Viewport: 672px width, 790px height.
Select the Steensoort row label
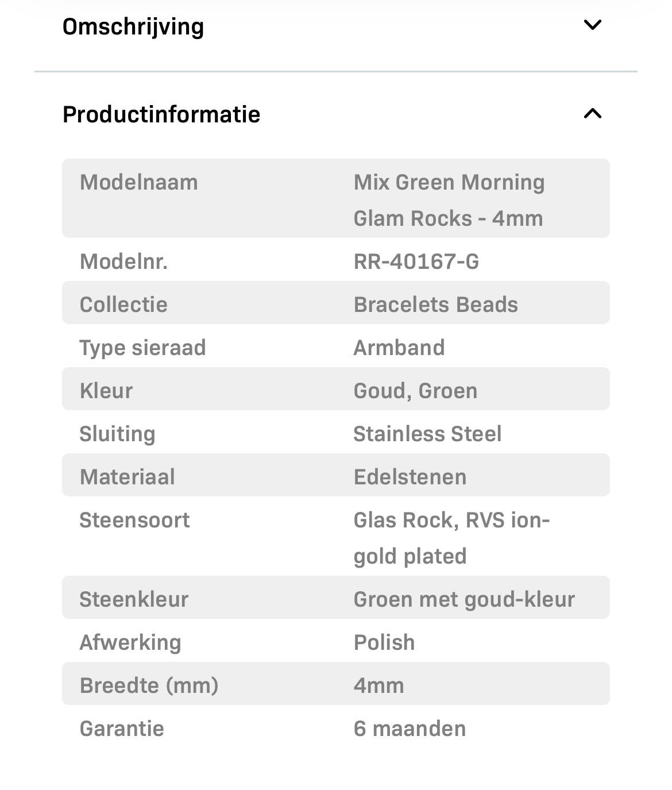point(134,520)
